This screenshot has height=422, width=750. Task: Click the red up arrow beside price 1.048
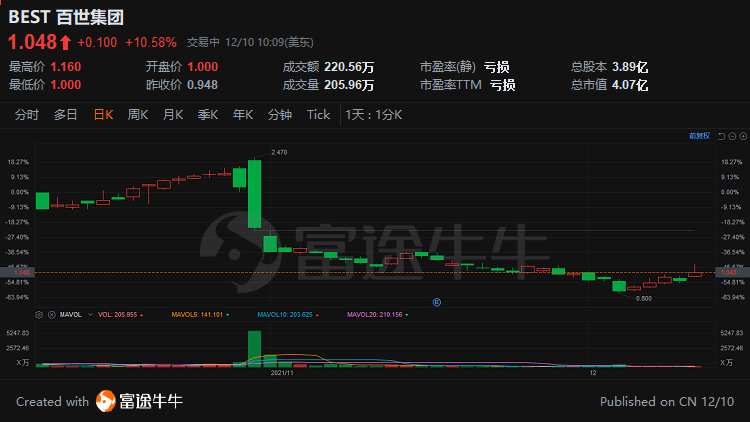pyautogui.click(x=66, y=43)
